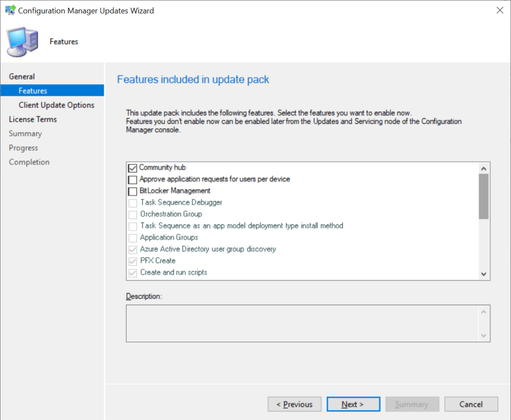Select License Terms in left pane
This screenshot has height=420, width=511.
coord(33,119)
